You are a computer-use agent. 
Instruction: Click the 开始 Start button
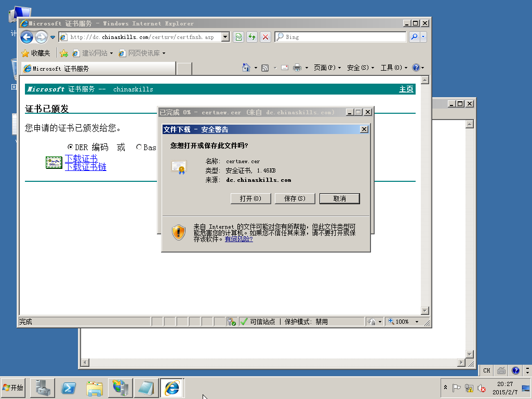[13, 388]
